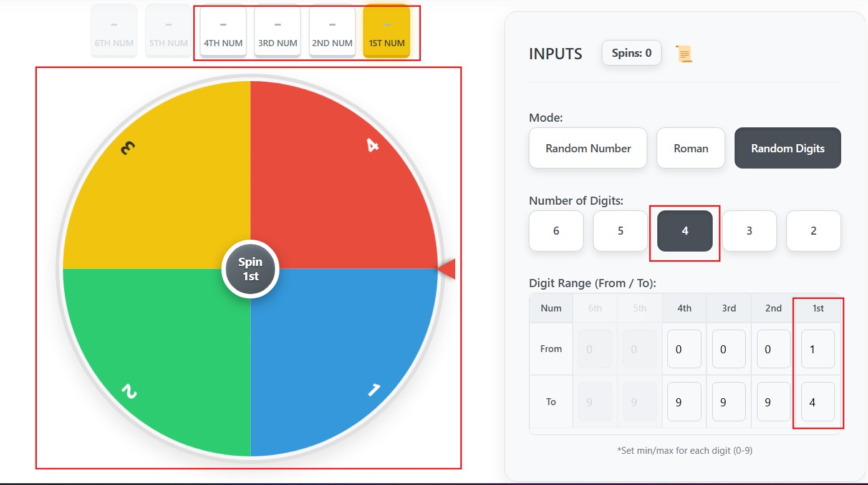Switch to the 2ND NUM tab
This screenshot has width=868, height=485.
point(332,30)
